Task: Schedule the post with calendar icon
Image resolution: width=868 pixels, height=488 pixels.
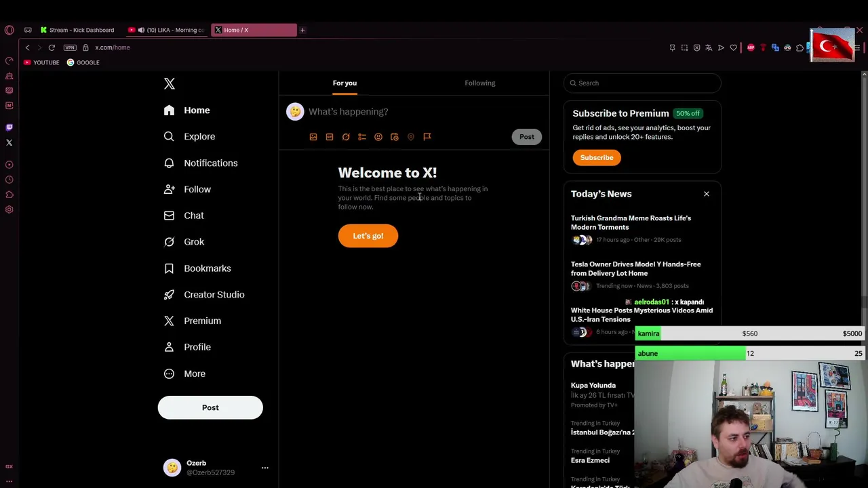Action: click(395, 137)
